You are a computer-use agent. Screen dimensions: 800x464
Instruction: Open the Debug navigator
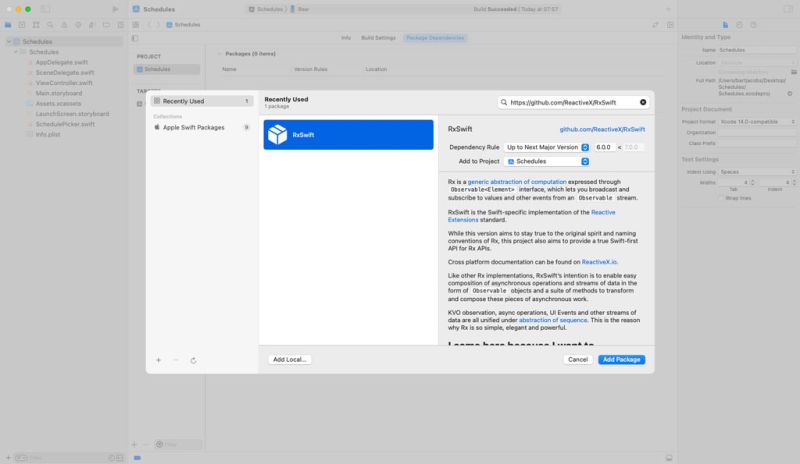pos(92,25)
